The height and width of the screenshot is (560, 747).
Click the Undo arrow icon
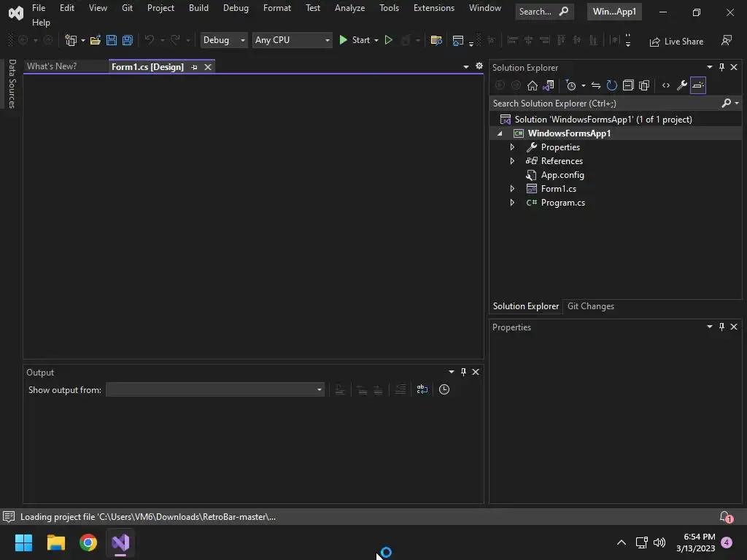click(150, 41)
